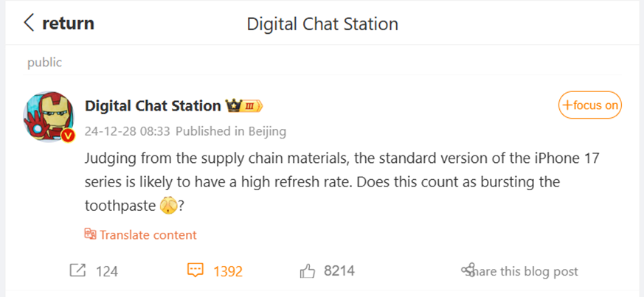Click the surprised emoji in the post
Image resolution: width=644 pixels, height=297 pixels.
coord(168,207)
